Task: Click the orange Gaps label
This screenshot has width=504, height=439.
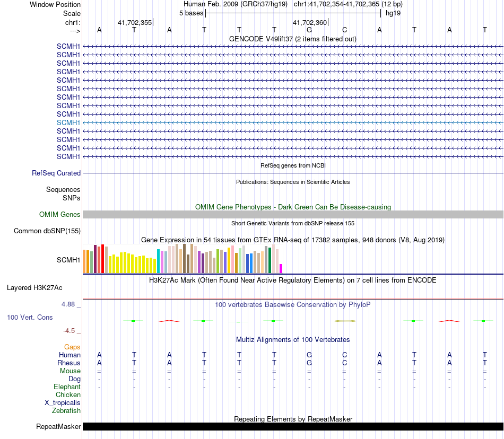Action: click(x=72, y=347)
